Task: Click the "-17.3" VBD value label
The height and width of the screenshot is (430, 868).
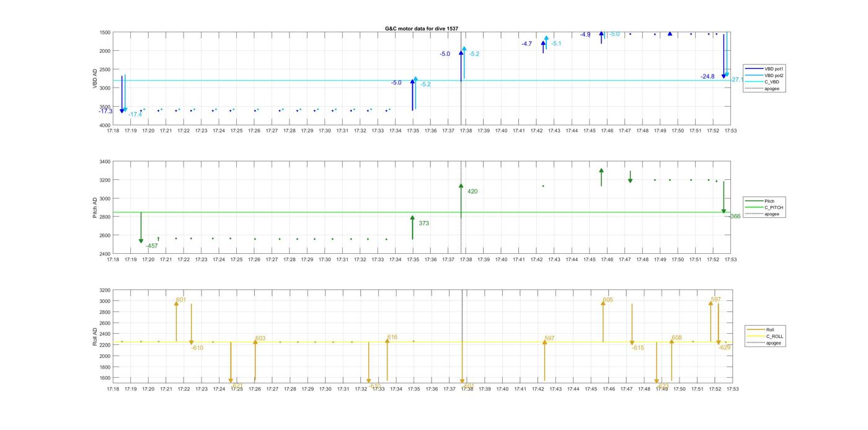Action: [105, 111]
